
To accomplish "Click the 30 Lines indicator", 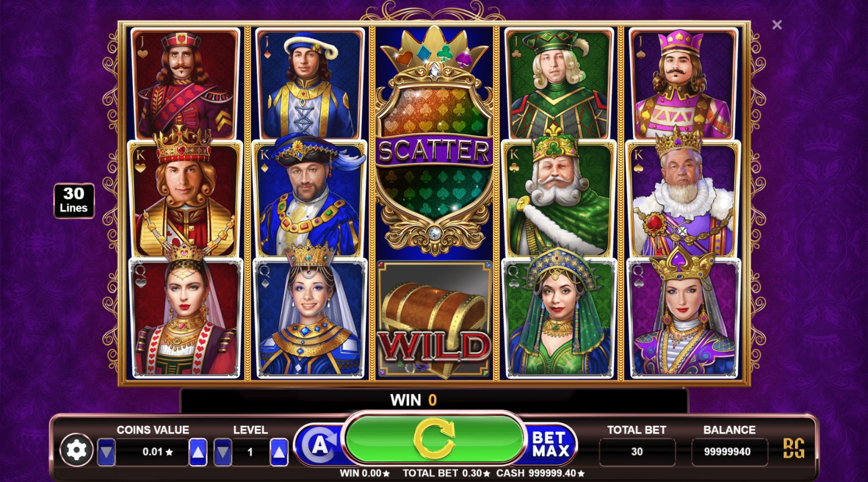I will pyautogui.click(x=74, y=201).
